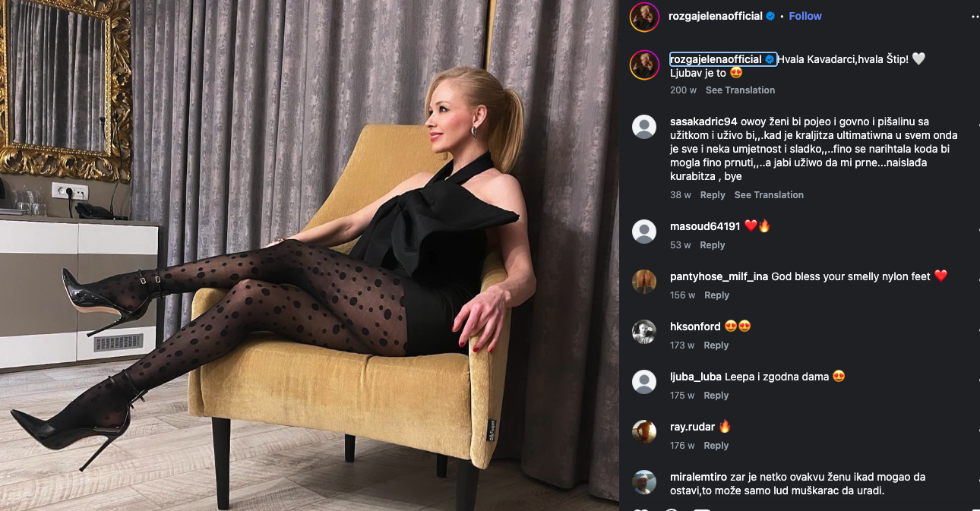Reply to ray.rudar comment

(x=716, y=446)
